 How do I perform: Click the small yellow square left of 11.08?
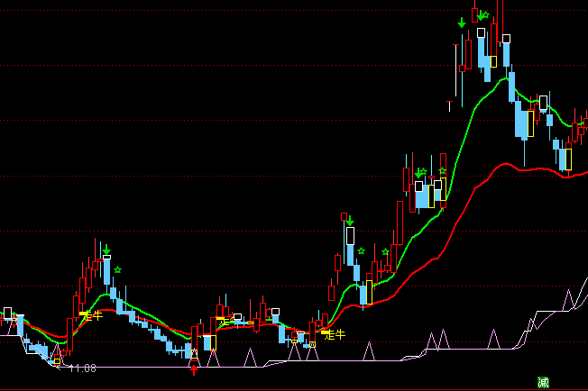click(57, 361)
